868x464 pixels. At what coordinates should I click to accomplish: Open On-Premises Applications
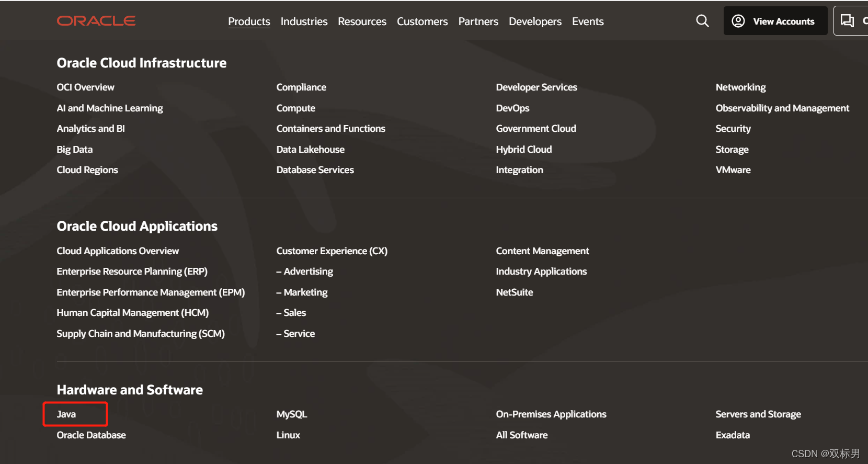(551, 414)
